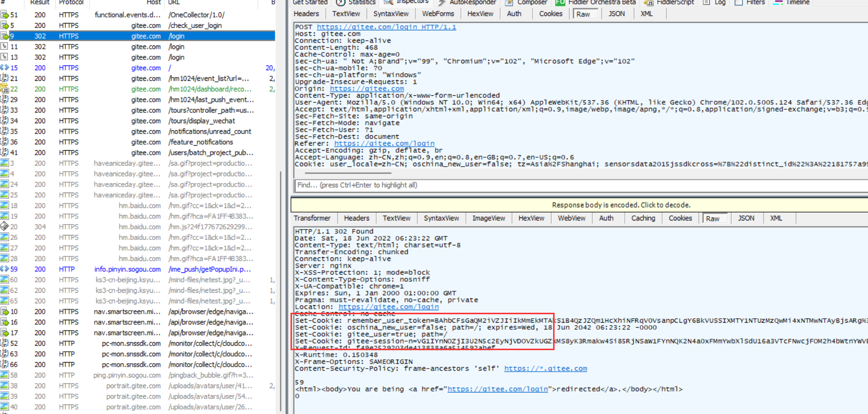Click the redirect icon of session 13

click(5, 57)
